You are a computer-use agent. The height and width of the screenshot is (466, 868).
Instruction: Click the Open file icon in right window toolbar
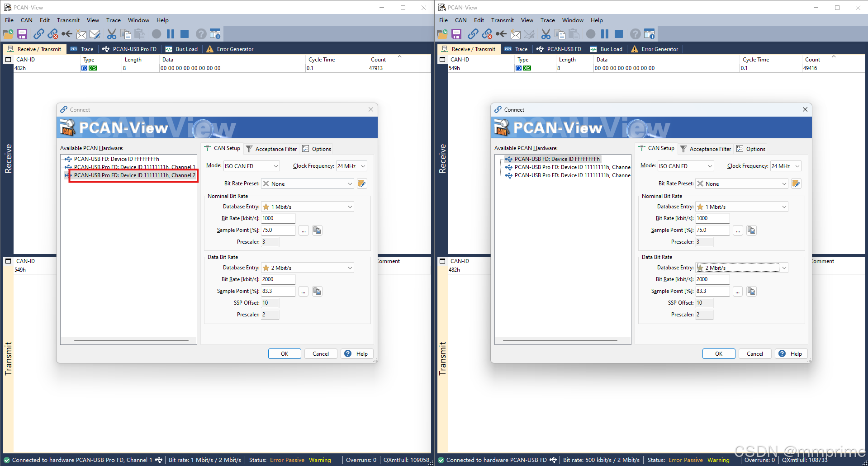[x=442, y=34]
